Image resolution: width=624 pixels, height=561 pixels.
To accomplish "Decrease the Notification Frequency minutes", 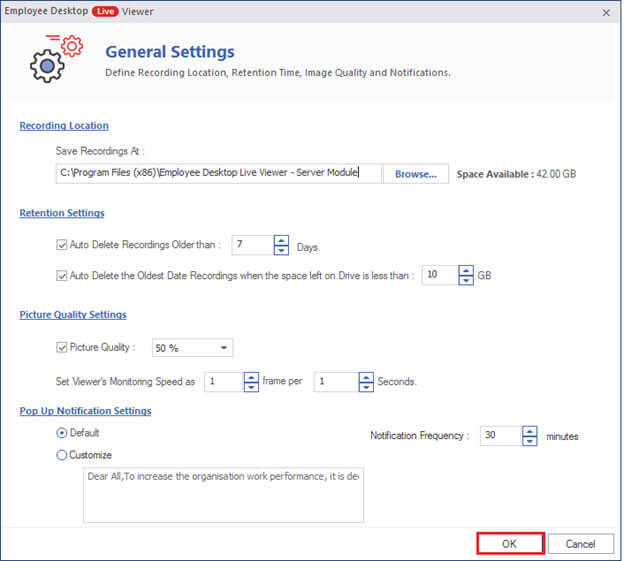I will [530, 441].
